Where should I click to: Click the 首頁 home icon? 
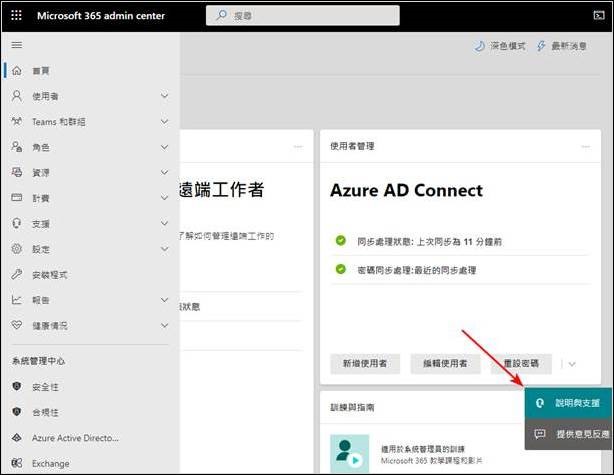pos(16,70)
